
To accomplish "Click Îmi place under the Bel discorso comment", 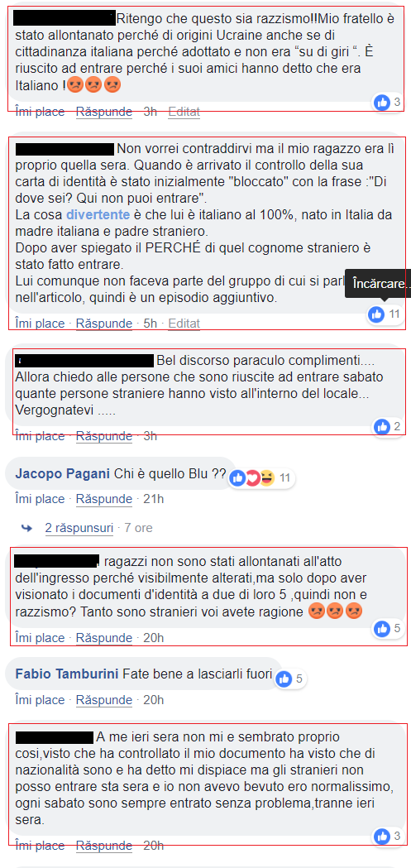I will tap(40, 436).
